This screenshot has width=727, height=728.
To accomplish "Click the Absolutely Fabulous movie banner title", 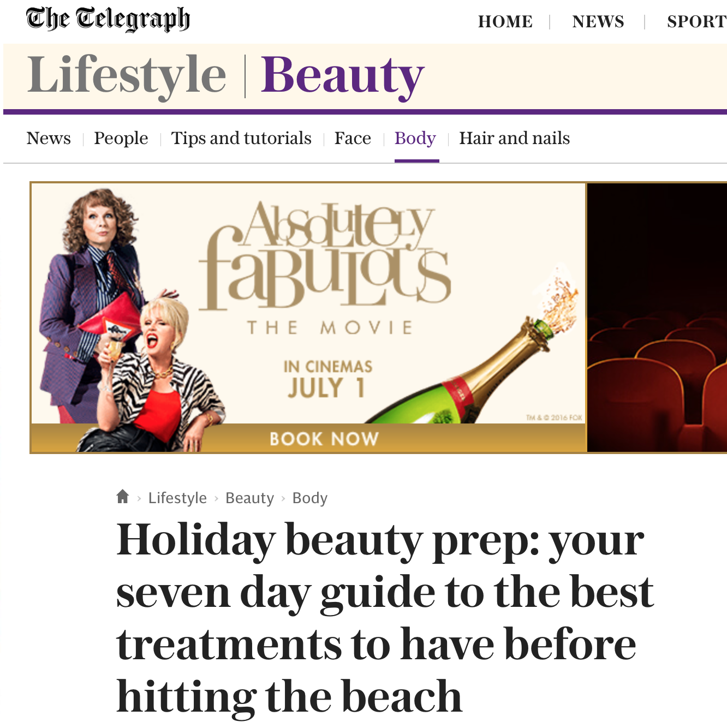I will [325, 256].
